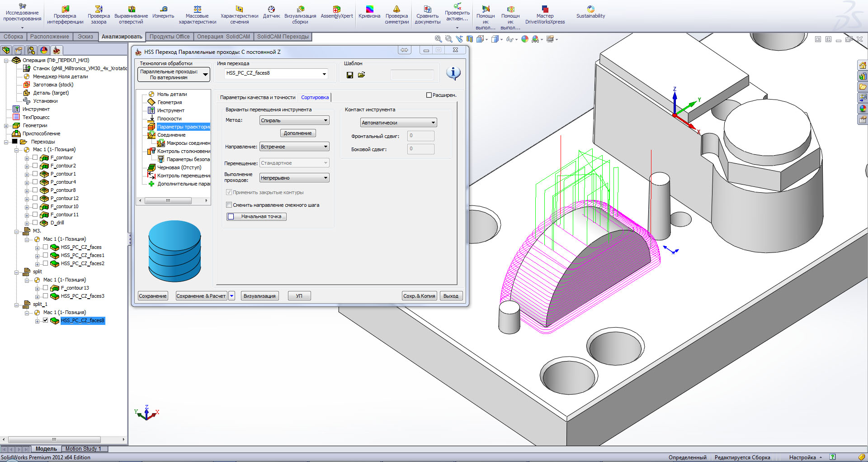This screenshot has height=462, width=868.
Task: Open the Операция SolidCAM tab
Action: (223, 37)
